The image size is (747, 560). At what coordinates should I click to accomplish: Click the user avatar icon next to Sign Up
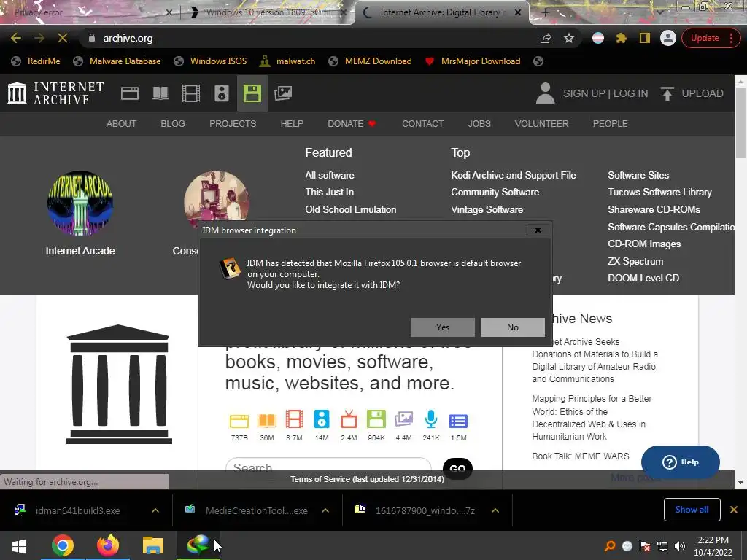tap(545, 93)
